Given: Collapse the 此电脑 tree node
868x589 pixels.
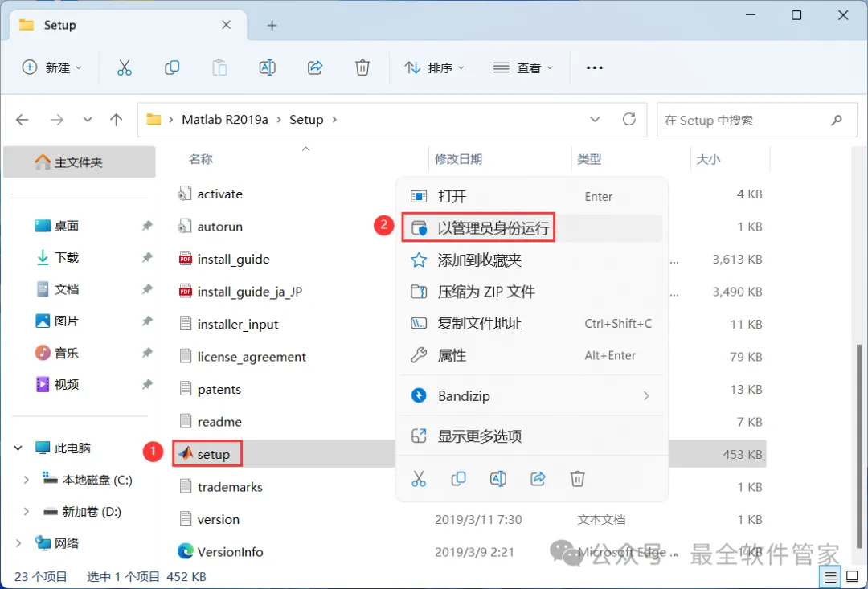Looking at the screenshot, I should click(x=18, y=448).
